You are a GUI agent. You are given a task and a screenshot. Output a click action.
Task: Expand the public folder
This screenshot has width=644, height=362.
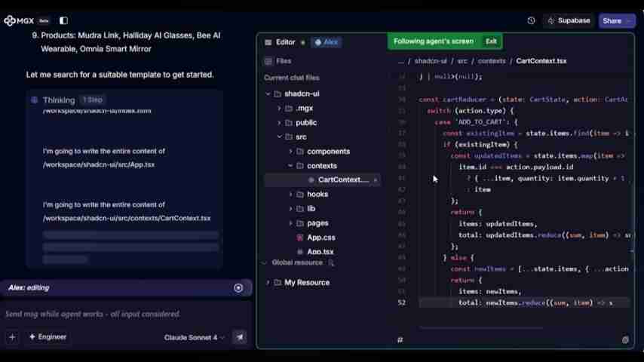pyautogui.click(x=279, y=123)
